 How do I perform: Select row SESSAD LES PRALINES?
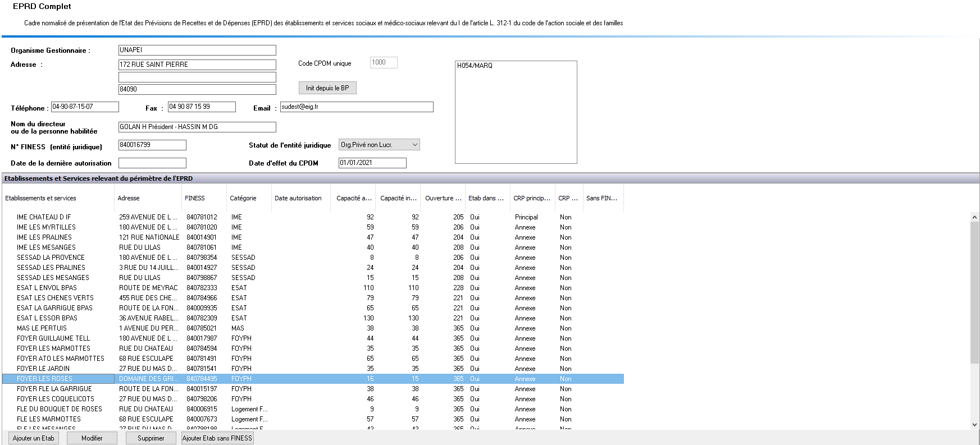313,268
